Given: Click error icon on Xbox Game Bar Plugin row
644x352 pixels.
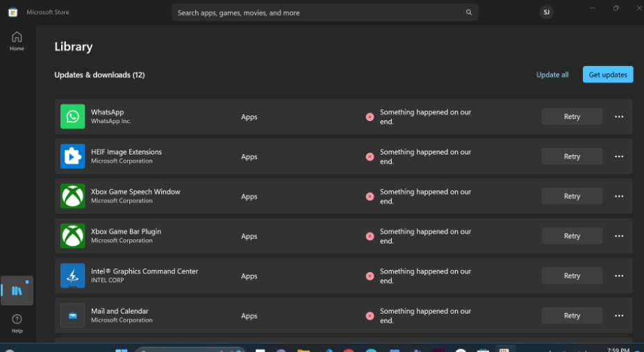Looking at the screenshot, I should coord(370,236).
